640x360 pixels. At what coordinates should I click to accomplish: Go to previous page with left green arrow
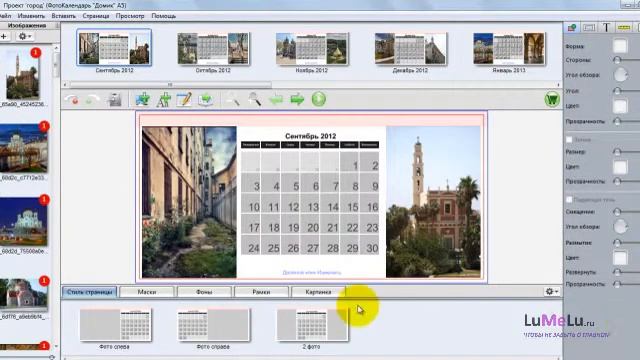pyautogui.click(x=276, y=100)
